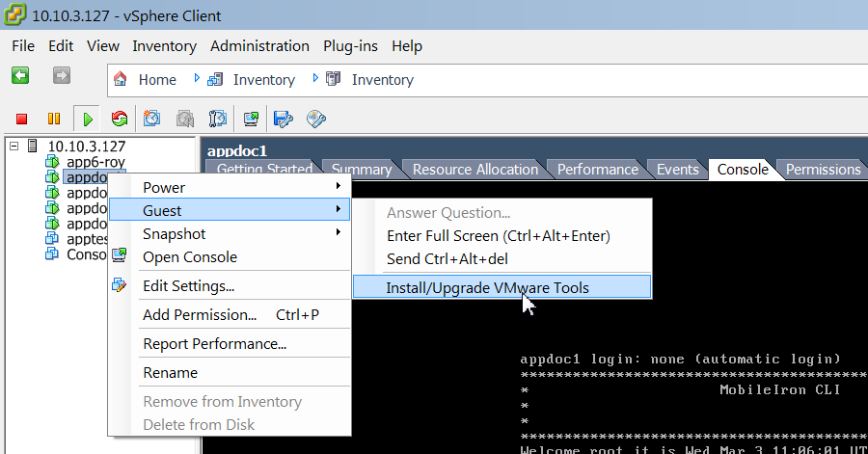This screenshot has width=868, height=454.
Task: Click the Open Console menu icon
Action: click(119, 254)
